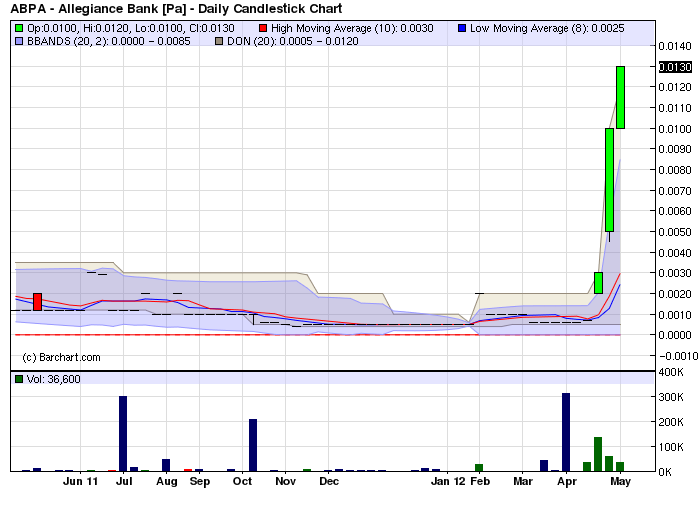Click the highlighted 0.0130 price marker
Image resolution: width=700 pixels, height=512 pixels.
click(x=675, y=67)
